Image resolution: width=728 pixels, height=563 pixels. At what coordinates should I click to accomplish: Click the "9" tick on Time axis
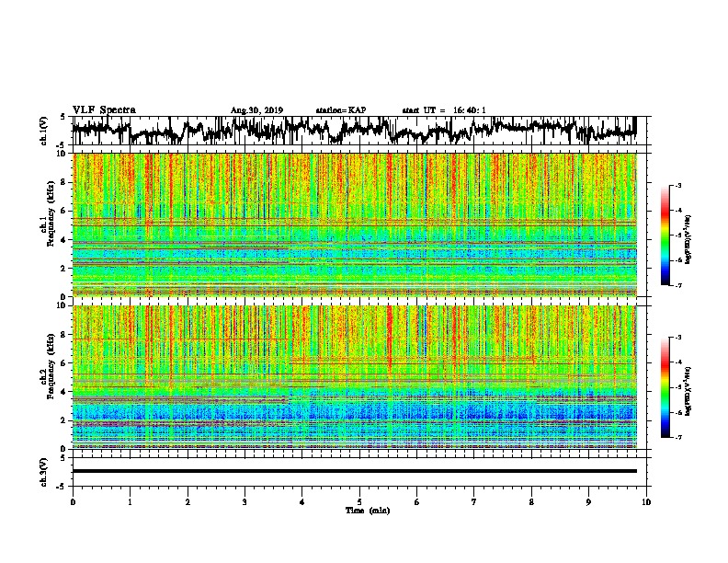(588, 502)
